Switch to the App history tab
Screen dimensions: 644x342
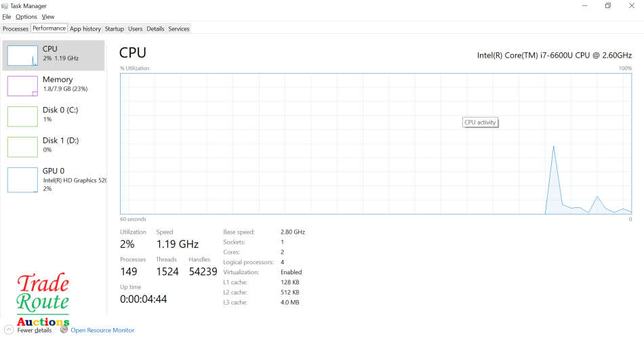tap(85, 28)
